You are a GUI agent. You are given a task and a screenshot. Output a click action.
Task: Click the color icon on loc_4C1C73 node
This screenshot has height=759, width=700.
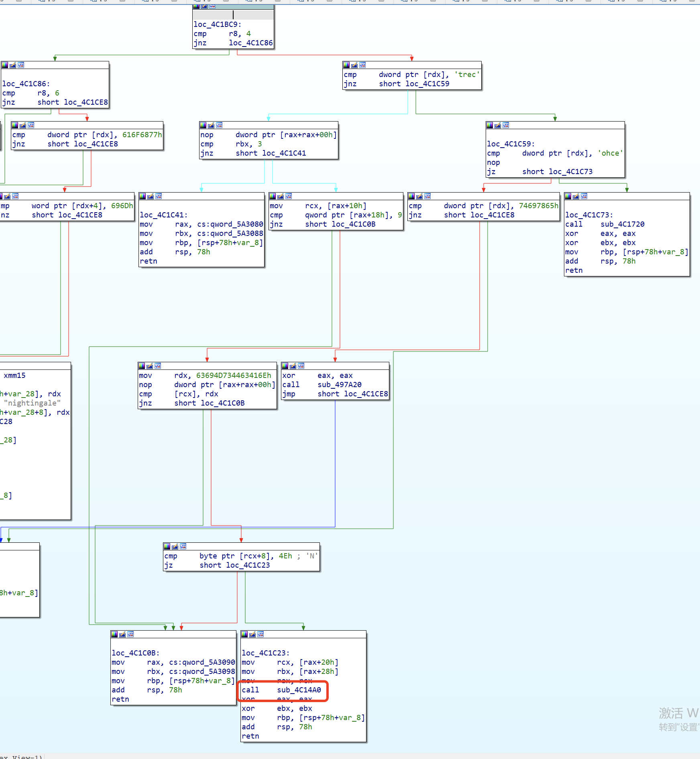568,196
